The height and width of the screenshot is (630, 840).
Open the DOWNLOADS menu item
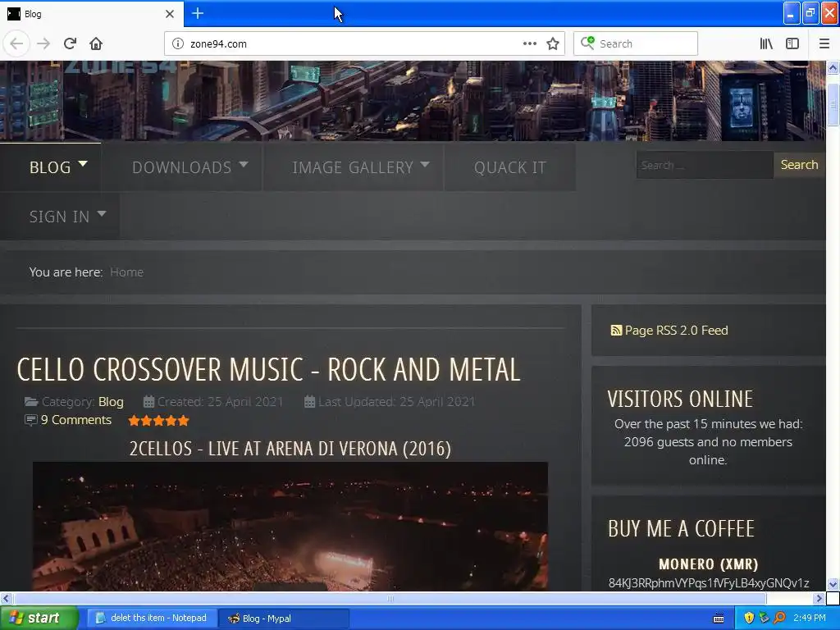click(x=181, y=167)
